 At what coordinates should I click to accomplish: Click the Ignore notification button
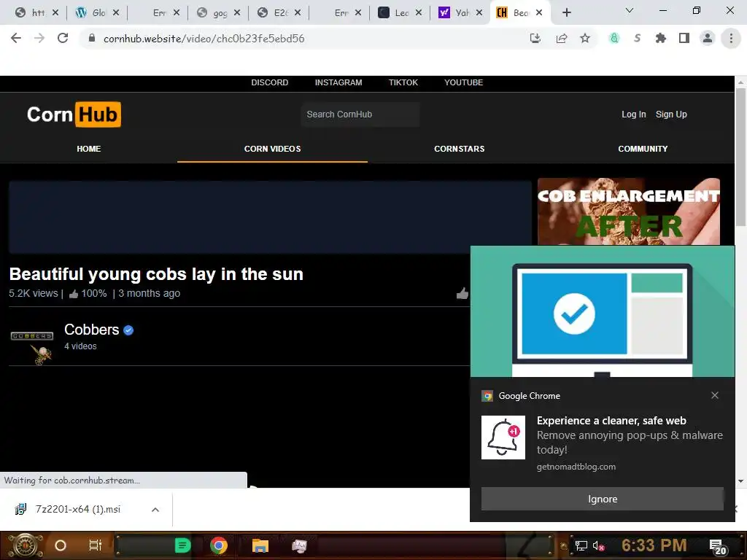click(x=602, y=499)
